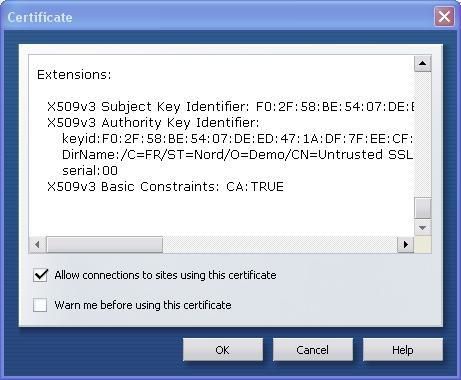The image size is (461, 380).
Task: Click the horizontal scrollbar left arrow
Action: 37,245
